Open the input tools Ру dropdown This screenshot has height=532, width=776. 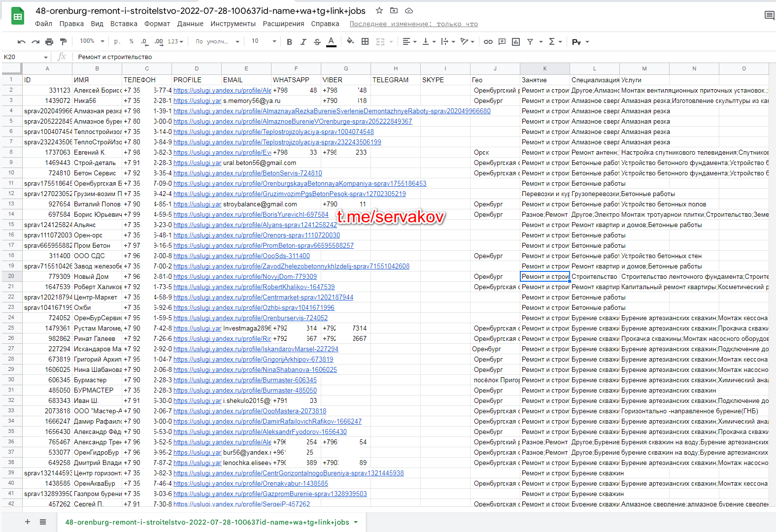[x=580, y=42]
